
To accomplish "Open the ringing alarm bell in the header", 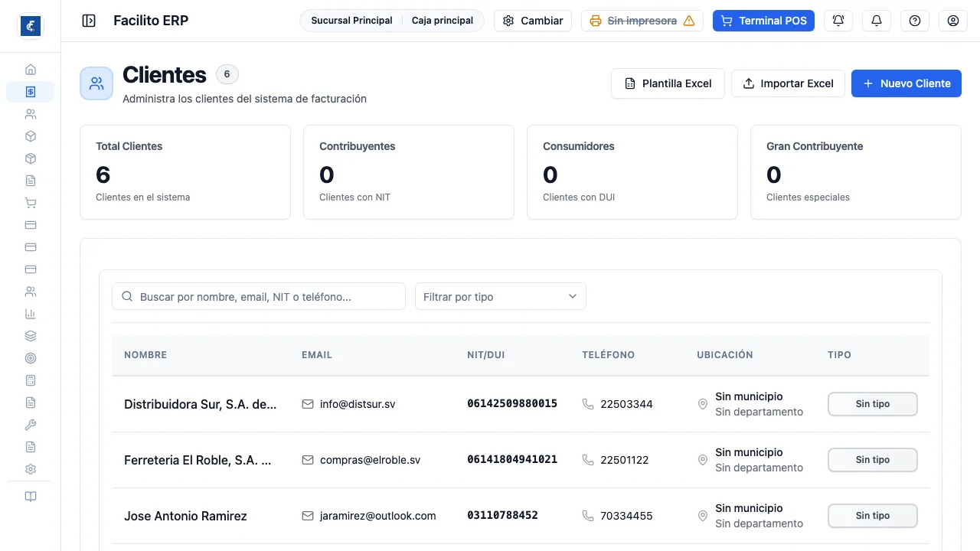I will (x=838, y=21).
